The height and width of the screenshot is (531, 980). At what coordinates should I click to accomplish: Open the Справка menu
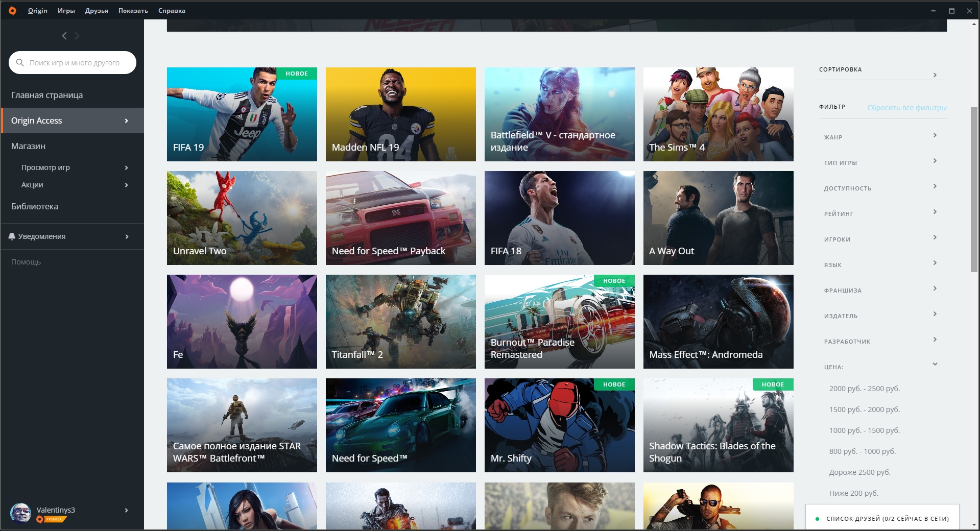(x=172, y=10)
